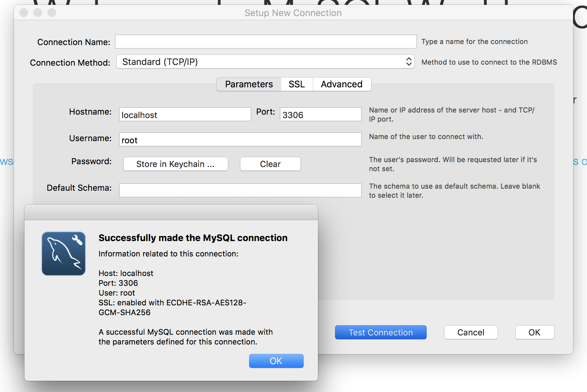This screenshot has width=587, height=392.
Task: Click the red close window button
Action: (24, 13)
